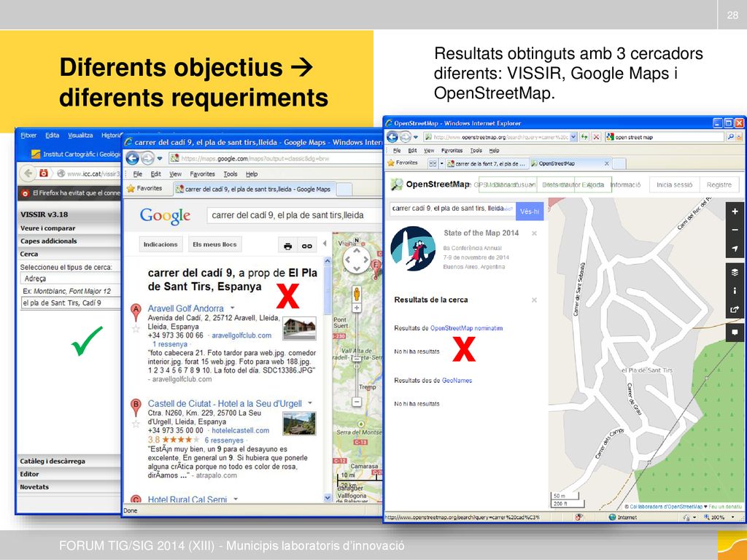
Task: Open the Adreça search type dropdown
Action: coord(71,278)
